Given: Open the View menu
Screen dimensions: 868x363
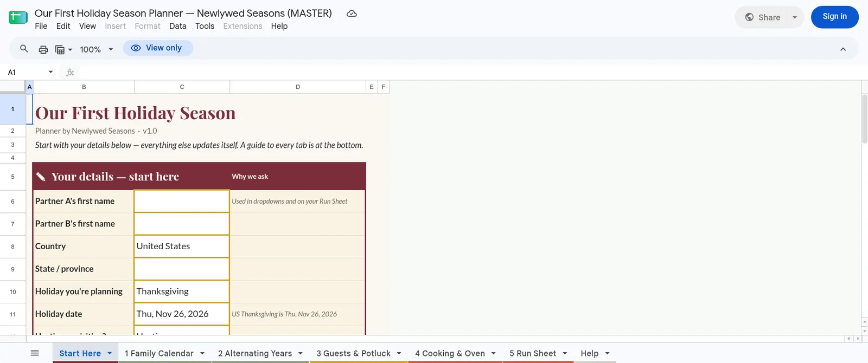Looking at the screenshot, I should point(87,26).
